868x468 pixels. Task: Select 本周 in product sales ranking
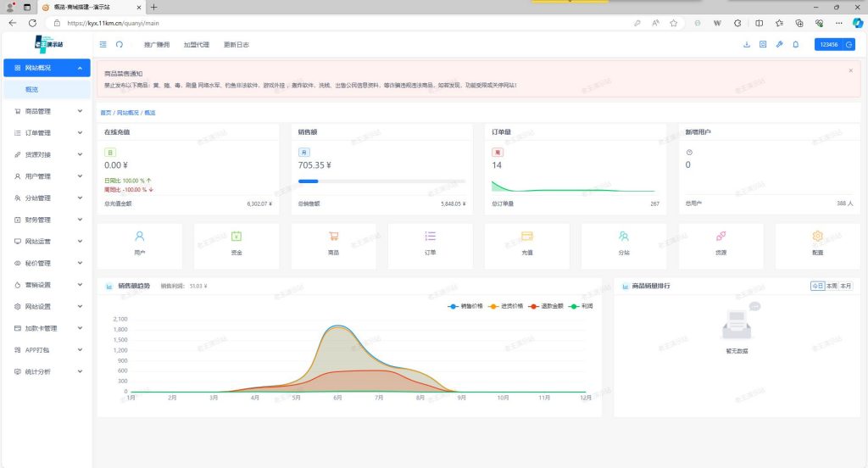[832, 287]
